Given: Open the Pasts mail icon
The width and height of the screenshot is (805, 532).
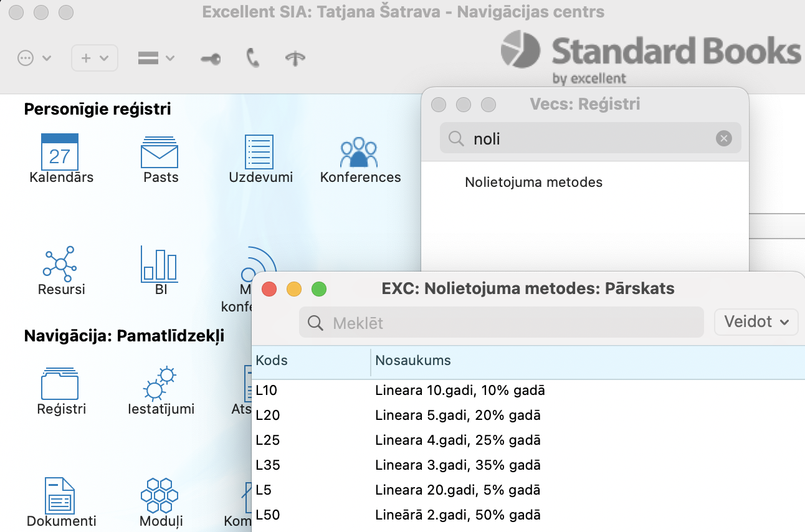Looking at the screenshot, I should (160, 151).
